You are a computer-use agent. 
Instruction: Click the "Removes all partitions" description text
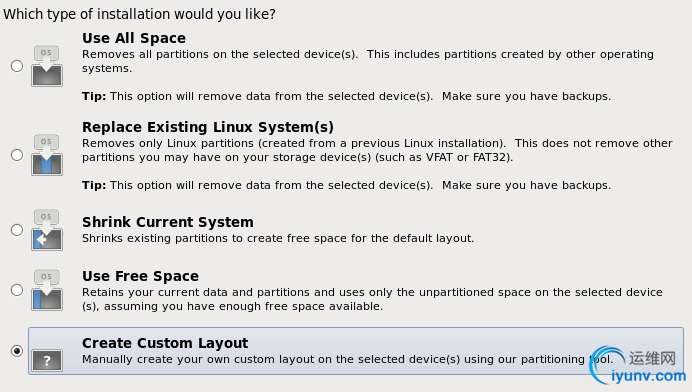point(368,61)
